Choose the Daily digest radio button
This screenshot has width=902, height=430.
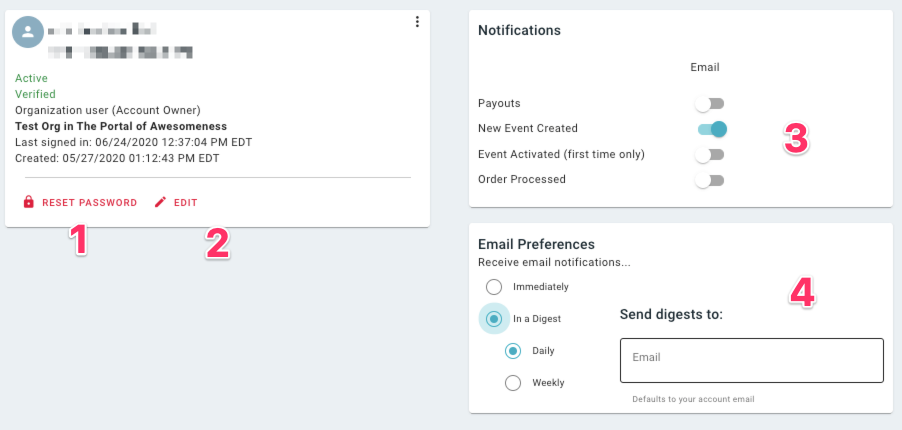(x=513, y=351)
